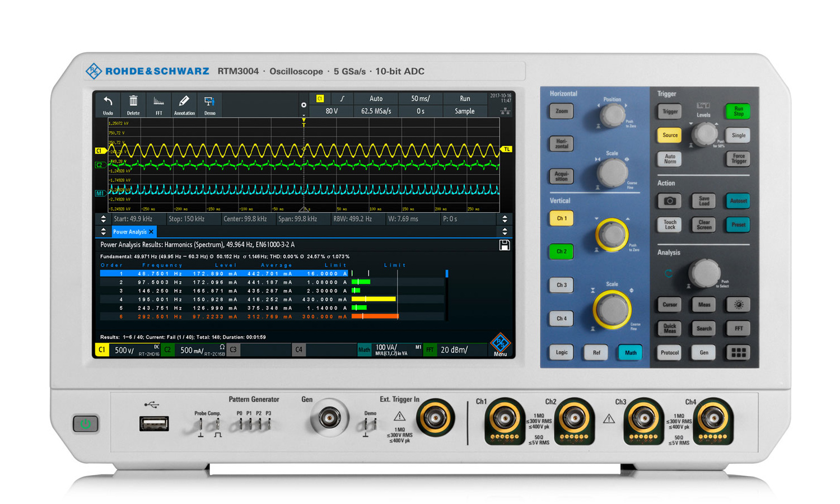
Task: Click the network status icon under the date
Action: click(505, 111)
